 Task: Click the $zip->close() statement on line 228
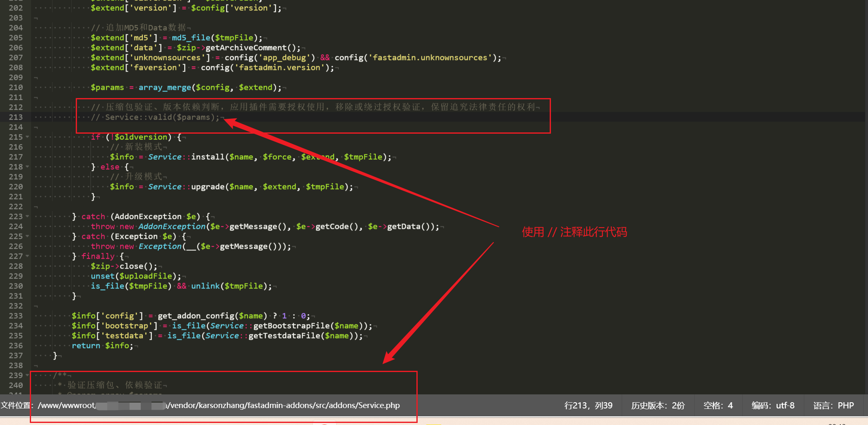tap(124, 266)
